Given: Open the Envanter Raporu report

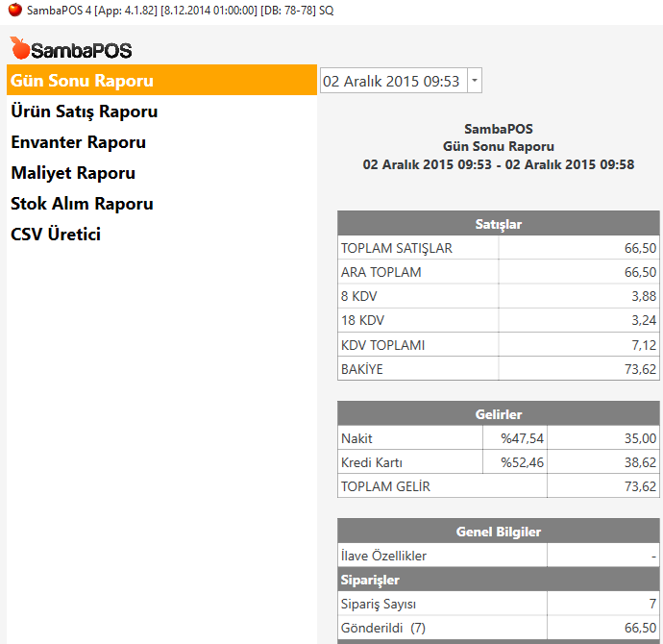Looking at the screenshot, I should point(79,142).
